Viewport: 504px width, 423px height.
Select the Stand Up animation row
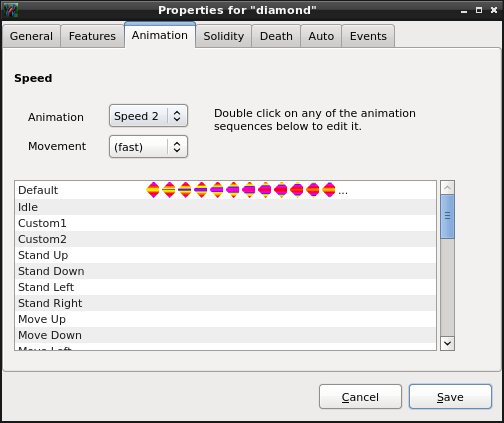pos(225,255)
